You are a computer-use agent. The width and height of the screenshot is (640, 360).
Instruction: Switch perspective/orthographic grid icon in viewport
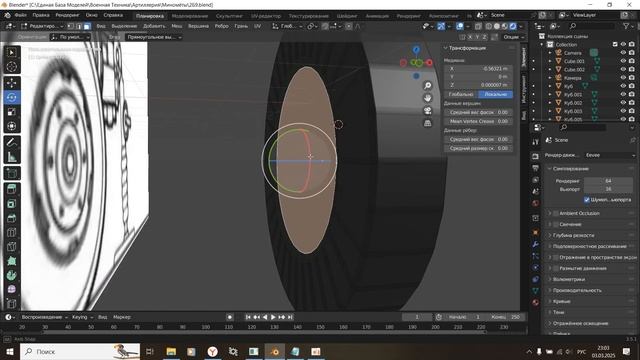(427, 123)
